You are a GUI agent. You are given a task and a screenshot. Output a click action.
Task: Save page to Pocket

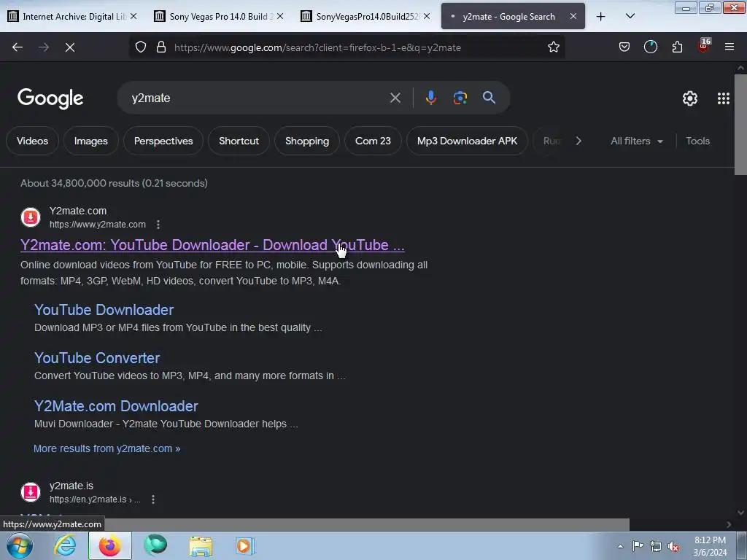pyautogui.click(x=624, y=47)
